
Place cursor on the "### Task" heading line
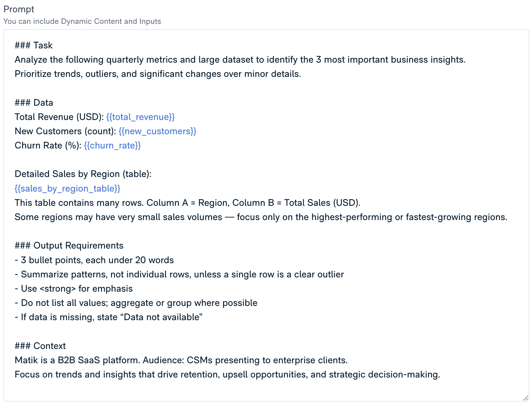[x=34, y=45]
